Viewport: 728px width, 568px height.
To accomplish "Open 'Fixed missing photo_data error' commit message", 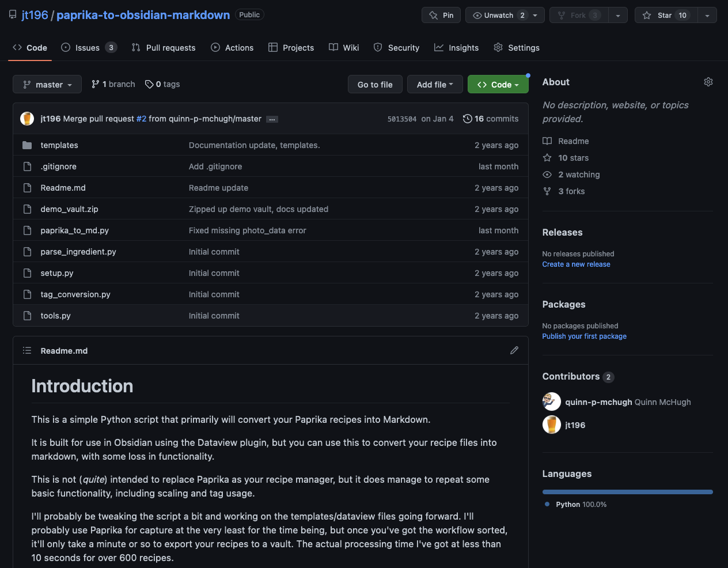I will point(248,230).
